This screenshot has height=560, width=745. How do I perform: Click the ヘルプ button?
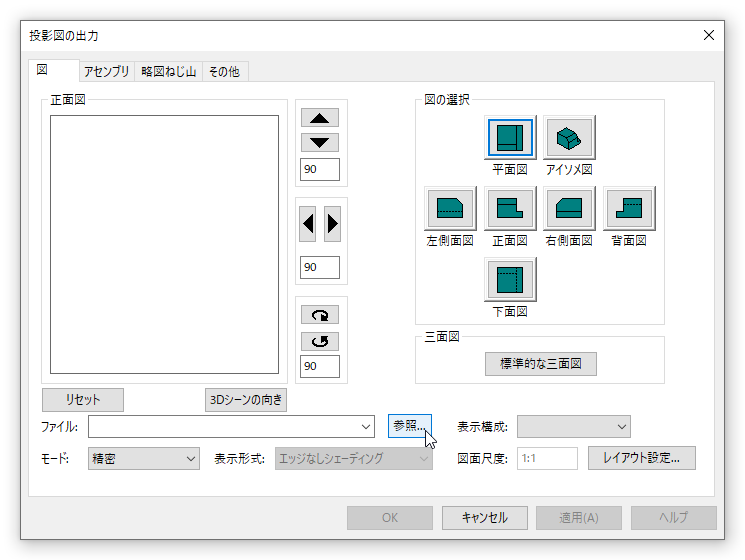pyautogui.click(x=674, y=518)
